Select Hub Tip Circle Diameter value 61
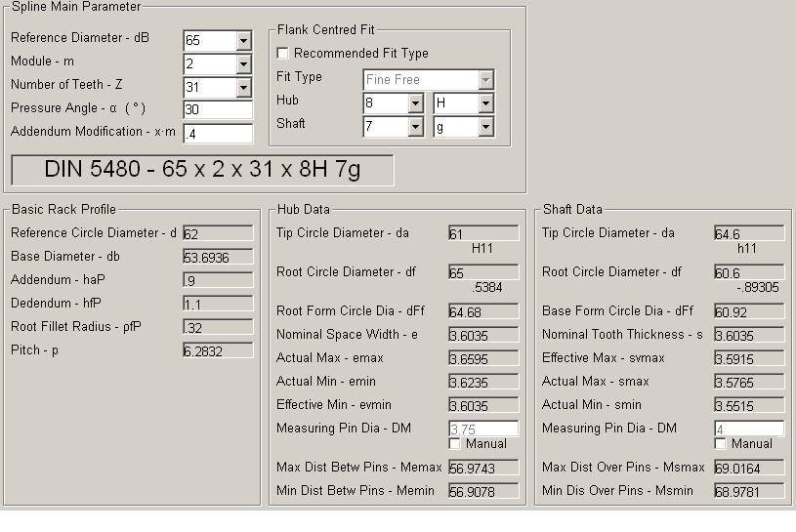 tap(483, 233)
